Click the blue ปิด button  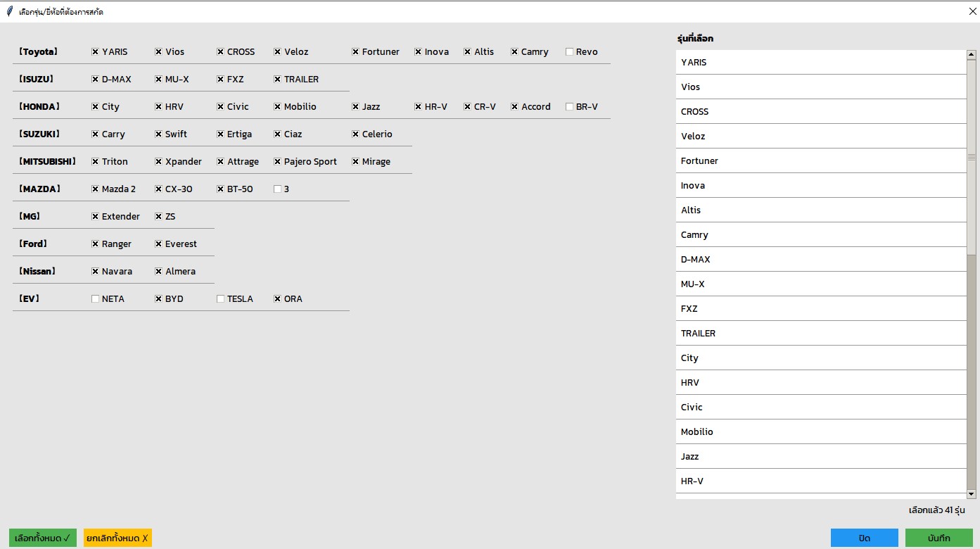tap(864, 538)
